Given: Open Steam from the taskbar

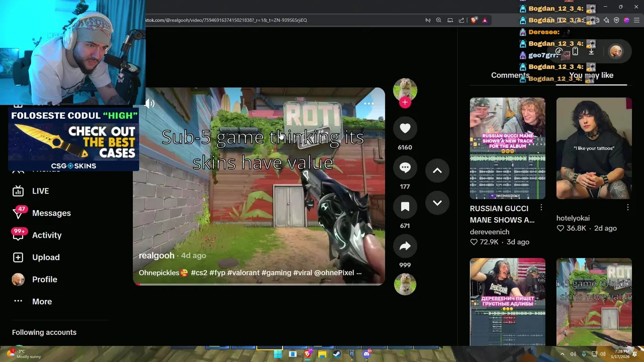Looking at the screenshot, I should click(x=337, y=354).
